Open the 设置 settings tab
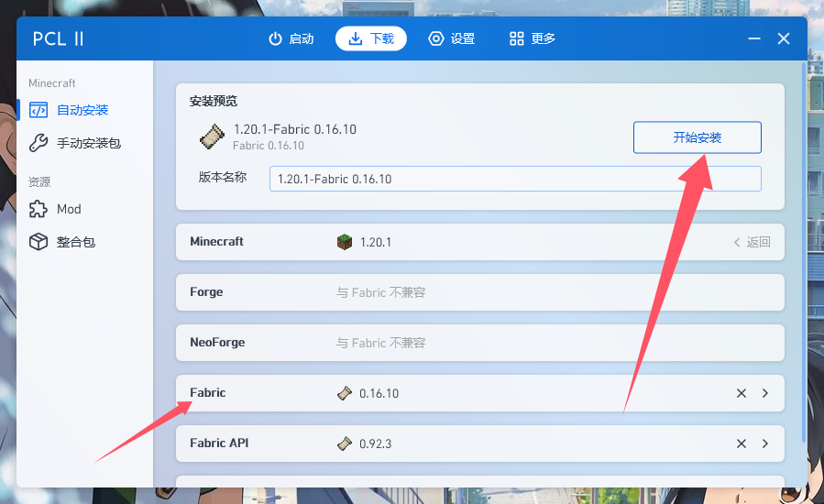This screenshot has width=824, height=504. pos(452,38)
